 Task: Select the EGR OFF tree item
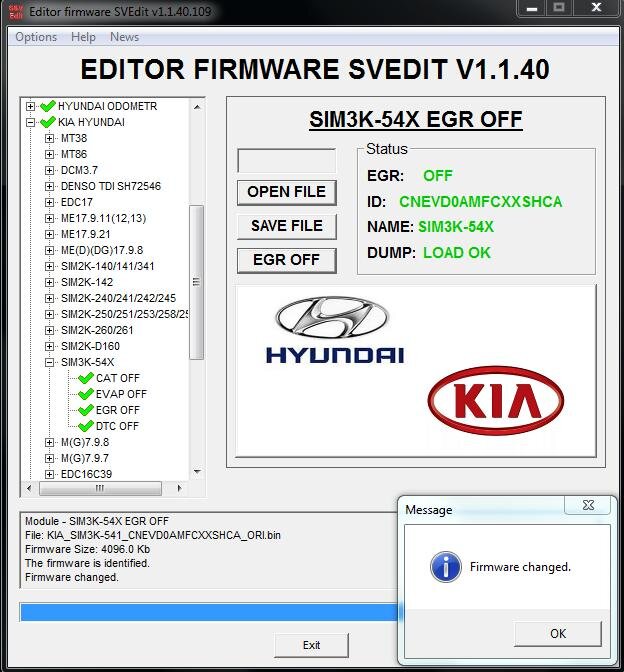(x=118, y=410)
